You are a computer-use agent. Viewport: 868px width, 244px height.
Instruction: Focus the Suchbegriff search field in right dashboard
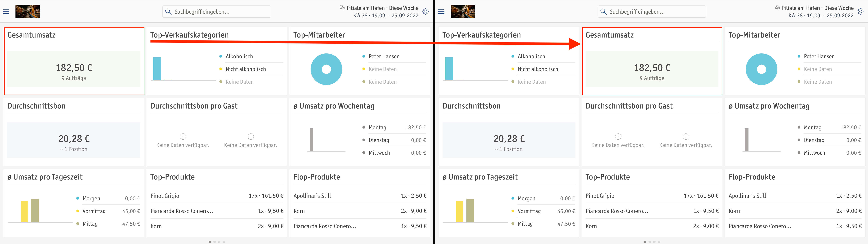652,11
